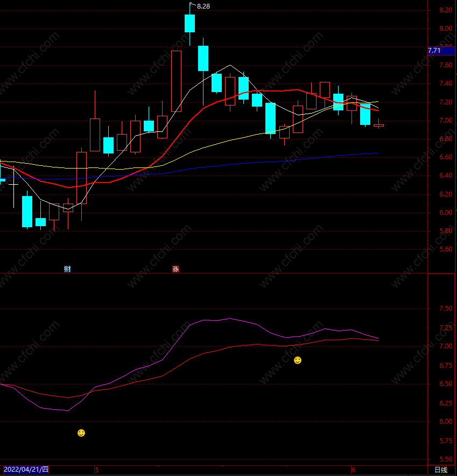Image resolution: width=457 pixels, height=476 pixels.
Task: Click the 8.00 price axis label
Action: click(x=446, y=29)
